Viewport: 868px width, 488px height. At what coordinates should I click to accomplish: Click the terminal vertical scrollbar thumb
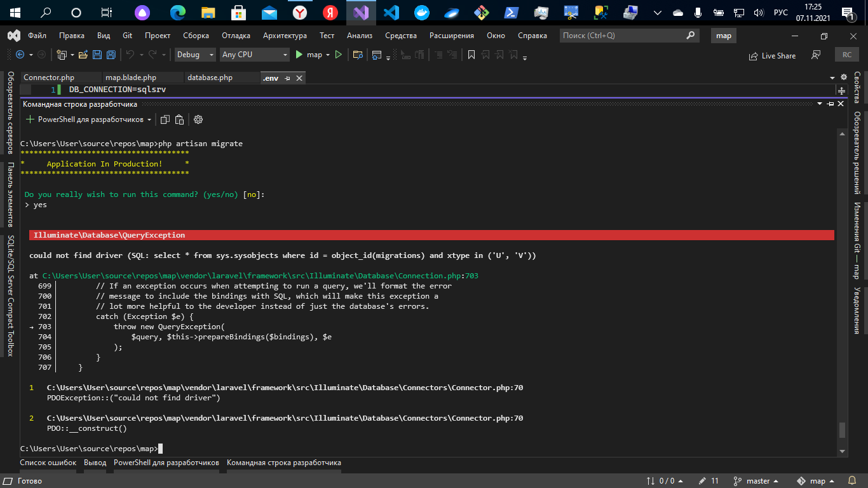pos(843,430)
